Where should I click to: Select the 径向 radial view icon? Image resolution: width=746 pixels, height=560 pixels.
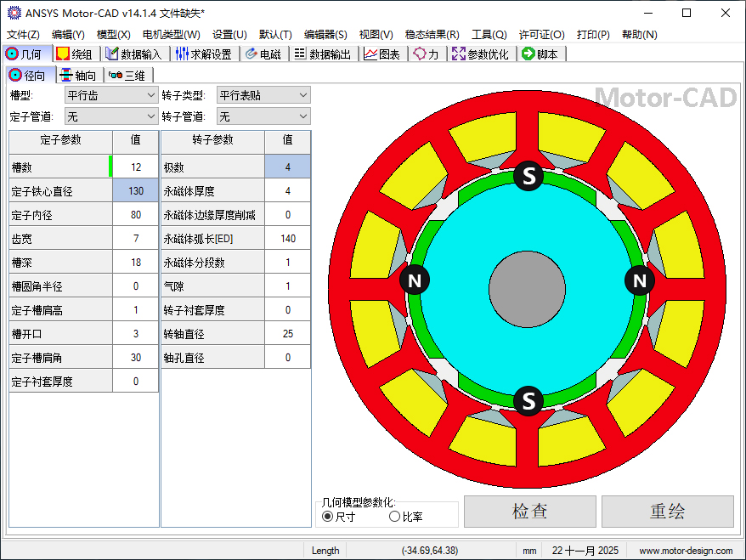point(15,75)
